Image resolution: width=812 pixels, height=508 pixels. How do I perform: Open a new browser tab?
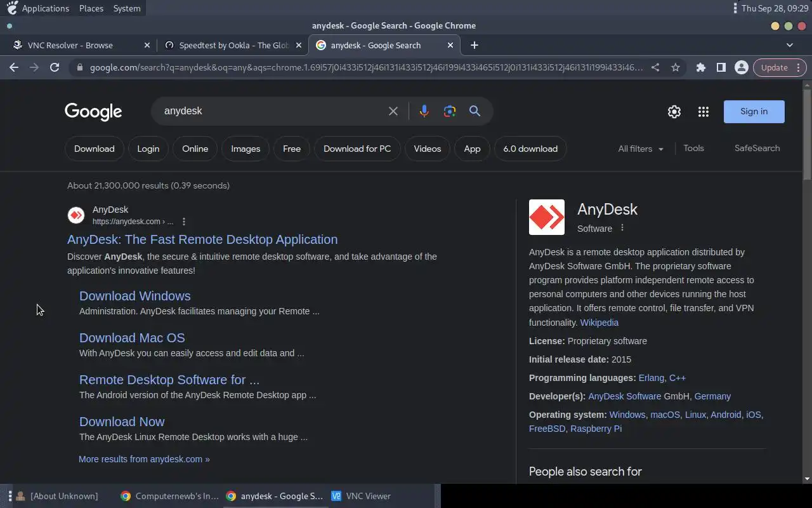coord(475,45)
